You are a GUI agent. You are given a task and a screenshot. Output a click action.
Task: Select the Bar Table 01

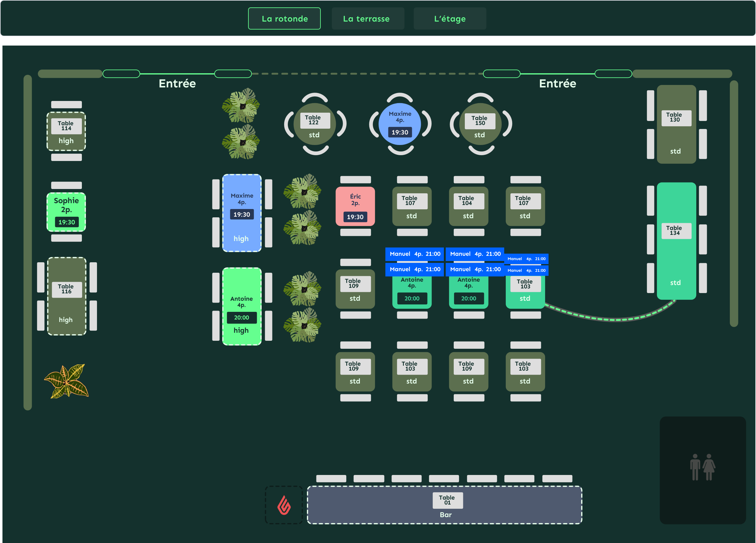click(x=444, y=505)
